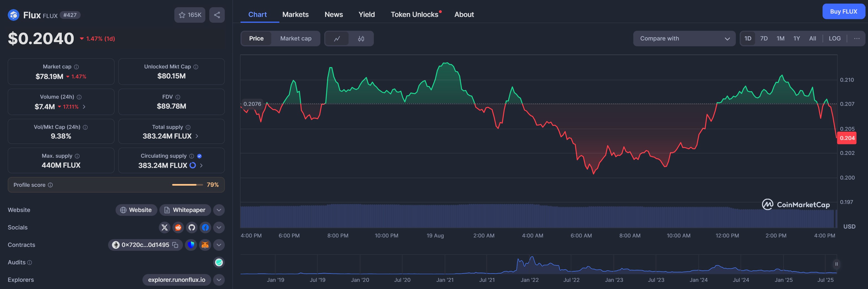Open the Whitepaper link
Image resolution: width=868 pixels, height=289 pixels.
(x=185, y=210)
